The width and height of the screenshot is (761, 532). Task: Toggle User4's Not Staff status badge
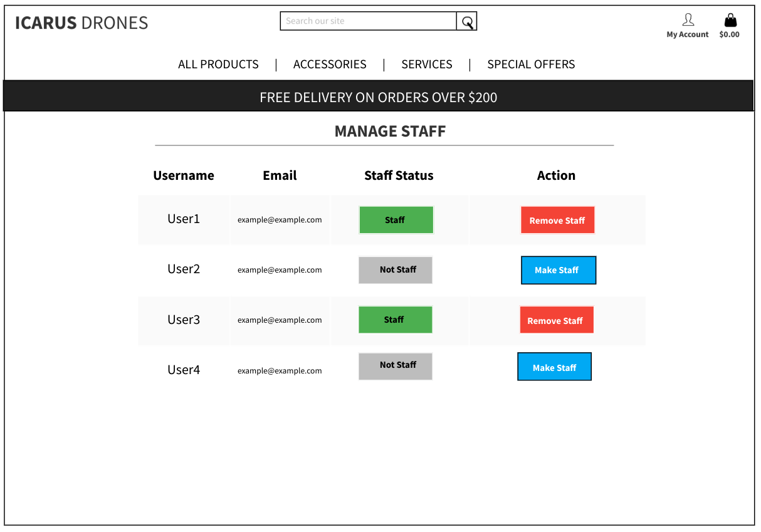(396, 365)
